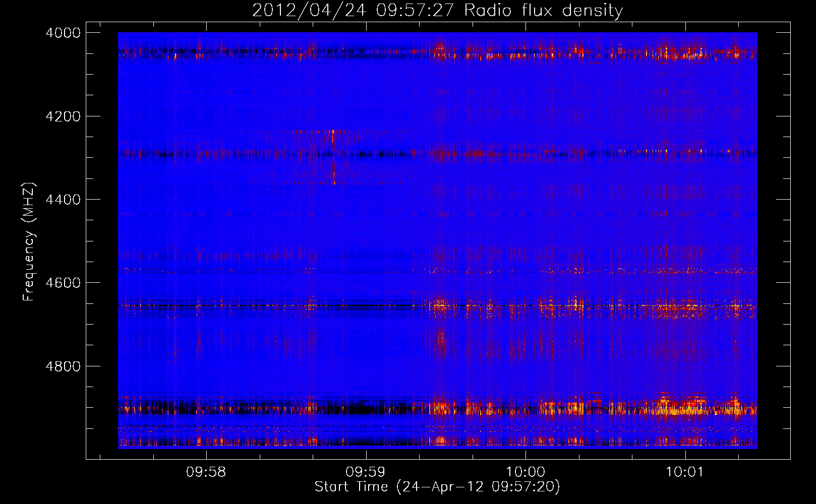Viewport: 816px width, 504px height.
Task: Click the 10:01 time axis label
Action: 684,472
